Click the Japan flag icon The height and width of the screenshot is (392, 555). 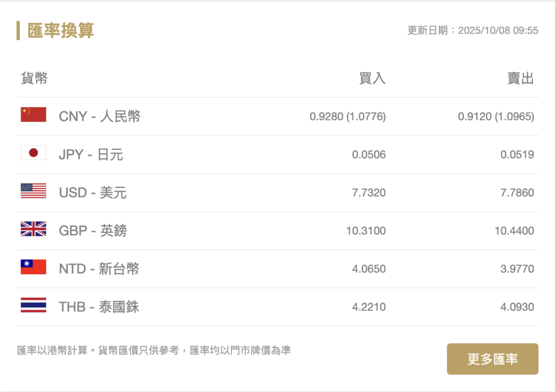33,153
